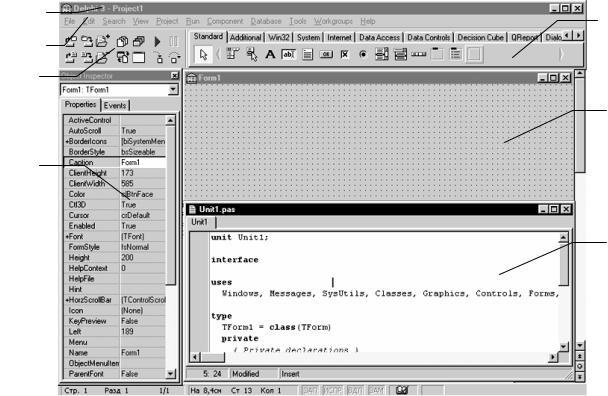The width and height of the screenshot is (608, 396).
Task: Pick the Button component (OK icon)
Action: (326, 54)
